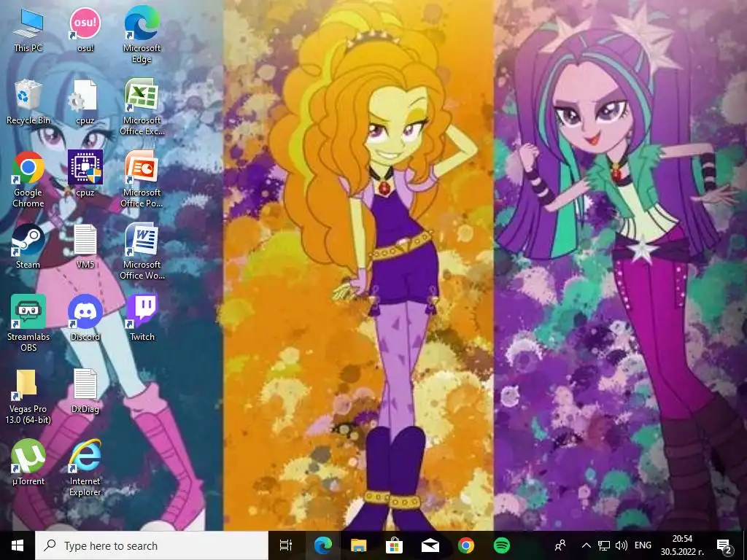The width and height of the screenshot is (747, 560).
Task: Select the Microsoft Office Word shortcut
Action: click(142, 252)
